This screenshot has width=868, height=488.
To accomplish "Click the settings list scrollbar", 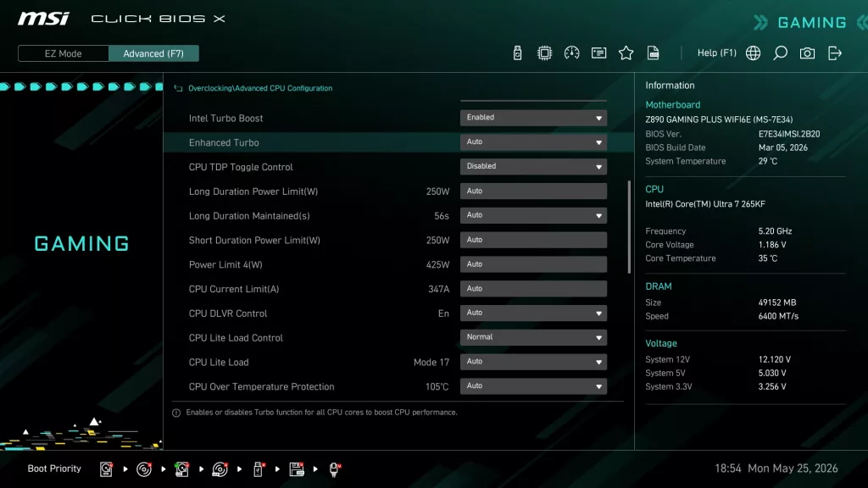I will (630, 227).
